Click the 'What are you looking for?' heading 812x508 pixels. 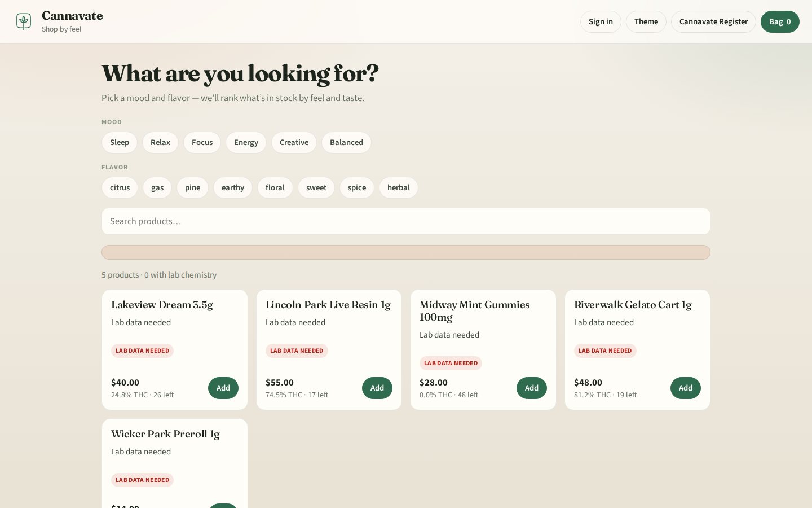point(240,74)
